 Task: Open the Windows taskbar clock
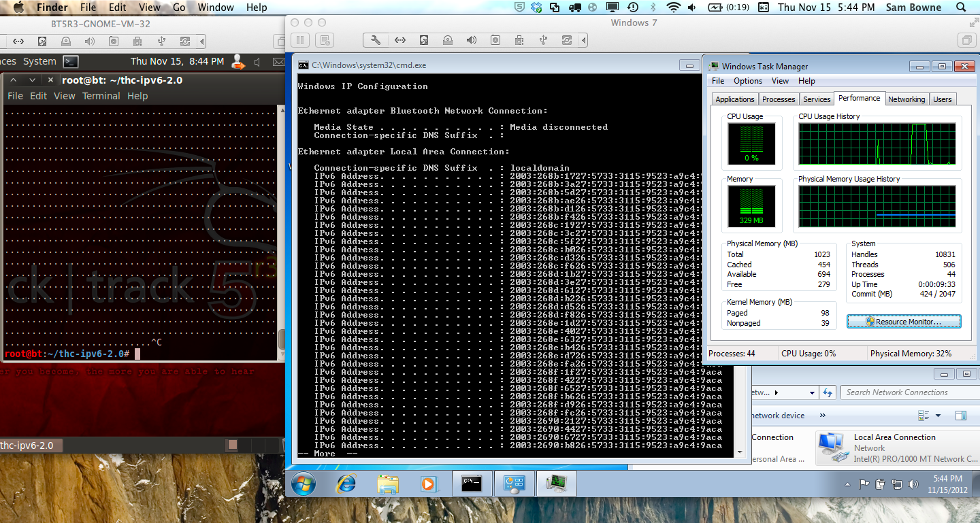pos(947,484)
